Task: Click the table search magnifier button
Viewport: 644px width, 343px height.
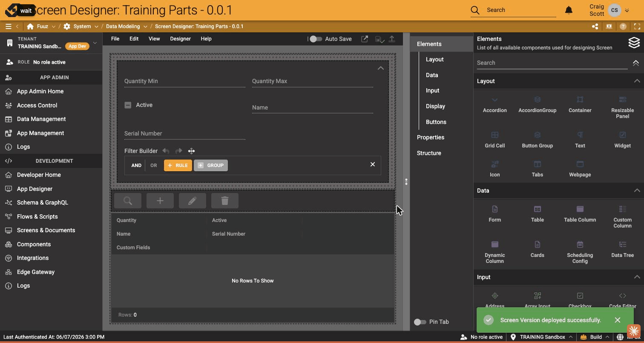Action: point(128,201)
